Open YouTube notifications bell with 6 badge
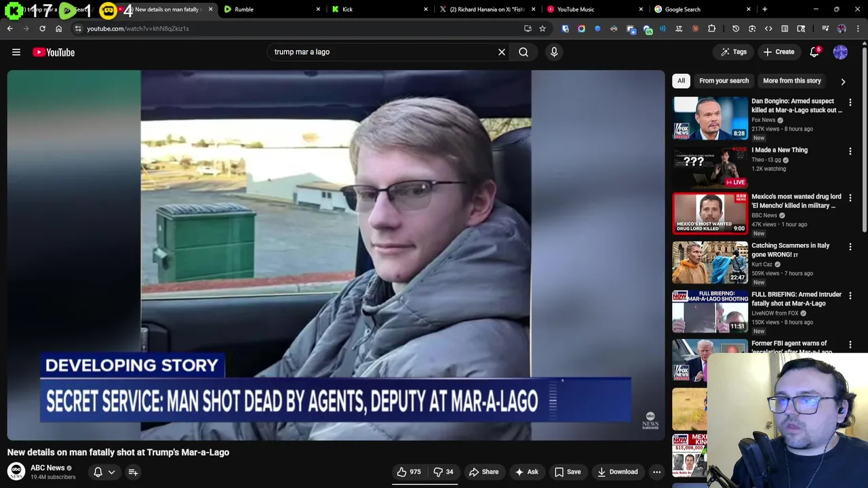The image size is (868, 488). 814,52
